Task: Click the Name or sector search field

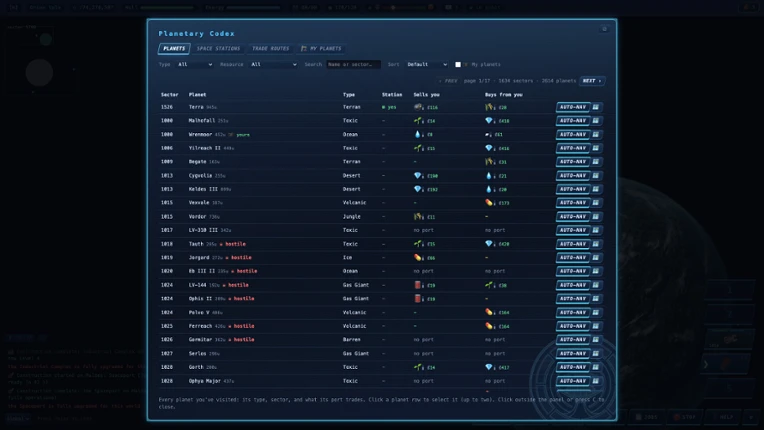Action: point(353,64)
